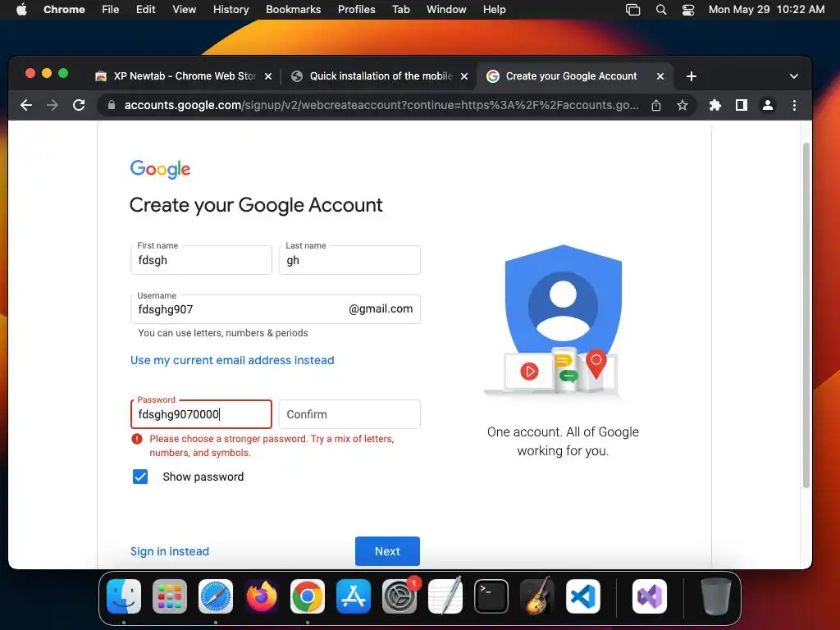The height and width of the screenshot is (630, 840).
Task: Bookmark this page with the star
Action: pos(682,105)
